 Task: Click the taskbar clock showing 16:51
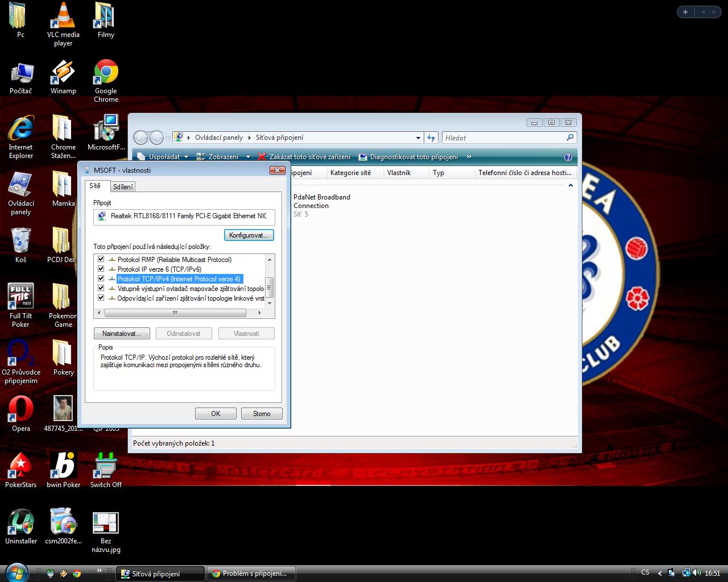pyautogui.click(x=713, y=573)
